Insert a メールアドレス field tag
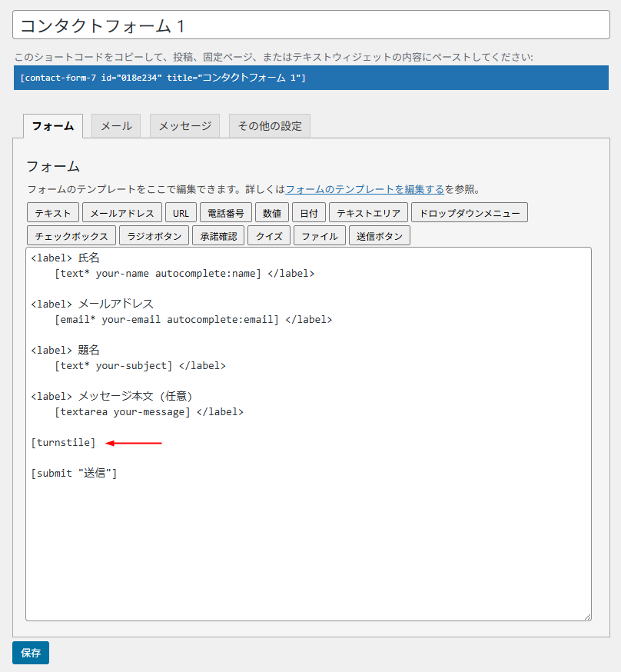Screen dimensions: 621x672 click(122, 212)
